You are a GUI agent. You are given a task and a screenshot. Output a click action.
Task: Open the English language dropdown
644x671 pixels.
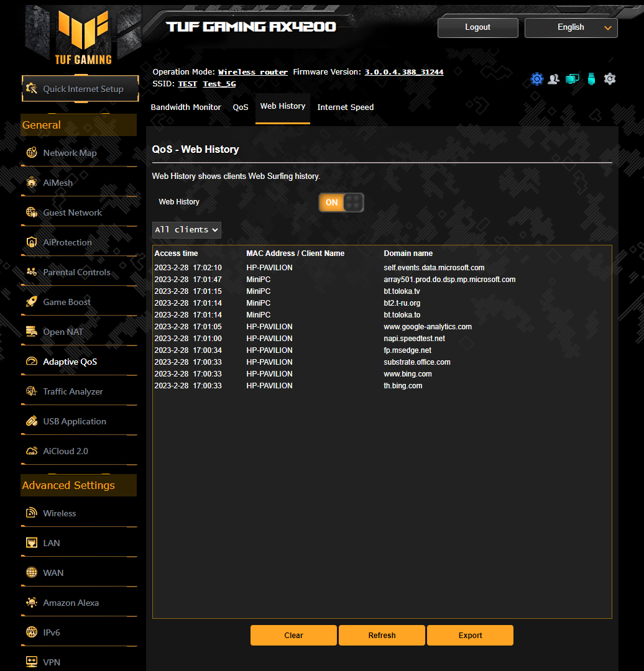point(571,27)
